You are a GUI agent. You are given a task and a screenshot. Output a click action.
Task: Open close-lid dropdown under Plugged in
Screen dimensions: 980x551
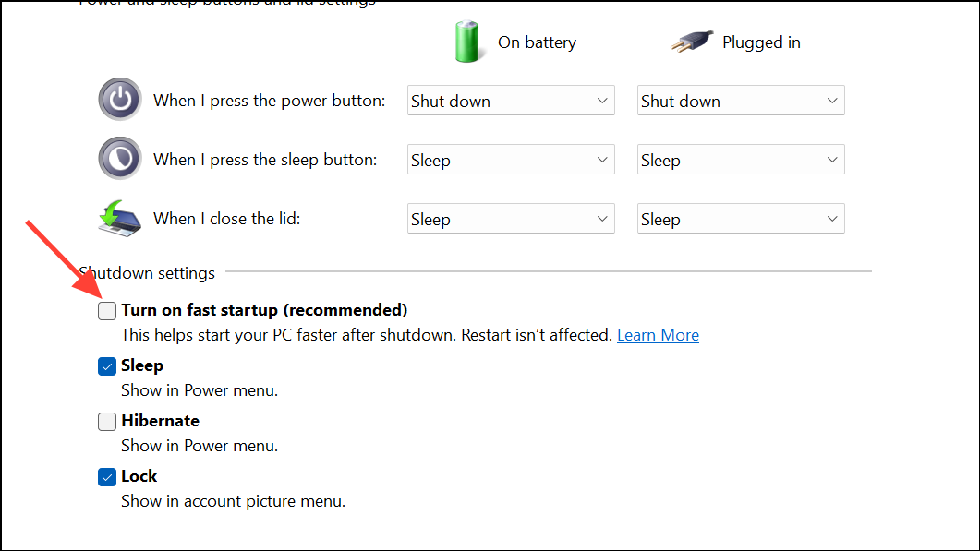pos(741,219)
